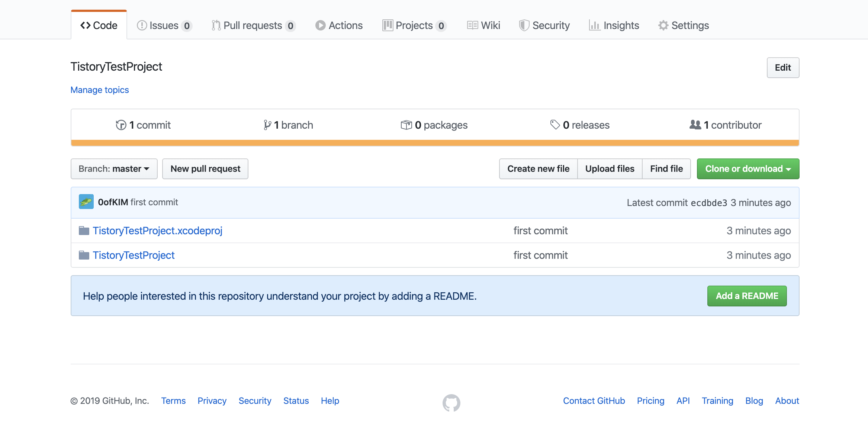Viewport: 868px width, 444px height.
Task: Click the branch fork icon
Action: coord(267,125)
